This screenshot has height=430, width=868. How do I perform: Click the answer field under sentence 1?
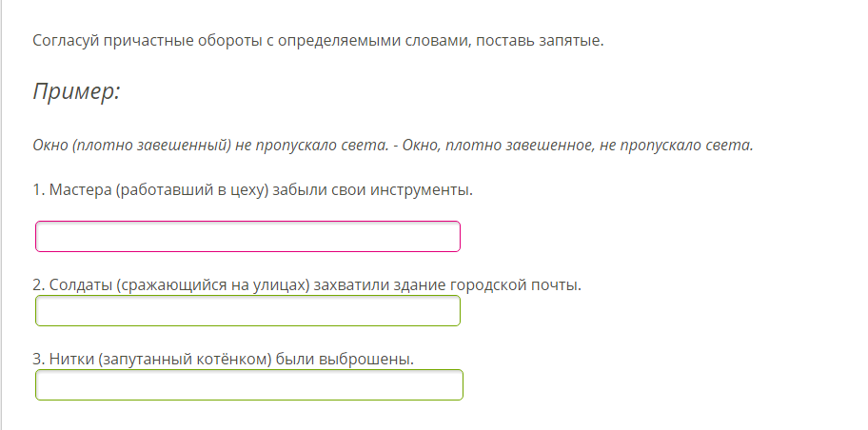coord(247,237)
